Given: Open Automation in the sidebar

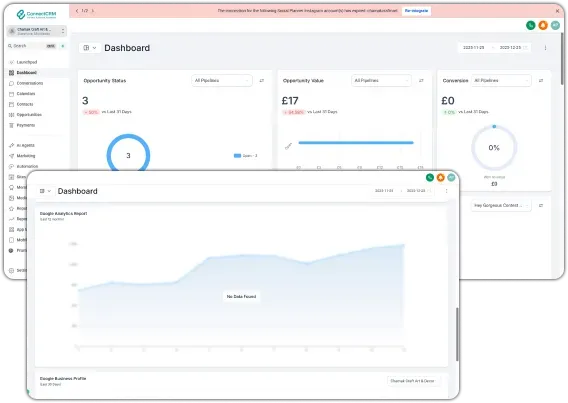Looking at the screenshot, I should click(27, 166).
